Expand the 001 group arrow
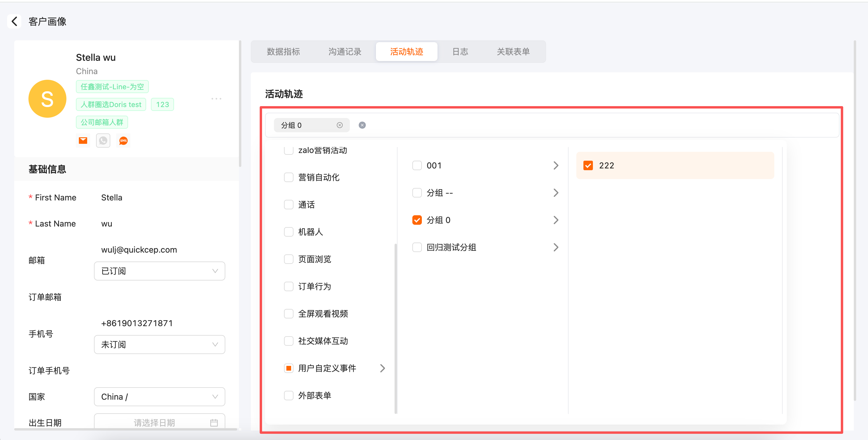Viewport: 868px width, 440px height. [556, 165]
